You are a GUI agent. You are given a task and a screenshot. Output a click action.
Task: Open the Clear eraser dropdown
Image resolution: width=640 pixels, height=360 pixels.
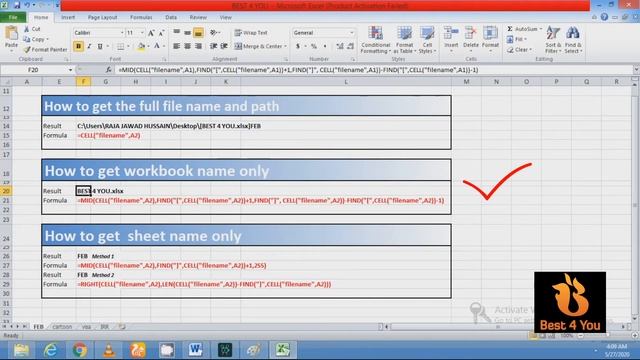click(520, 49)
